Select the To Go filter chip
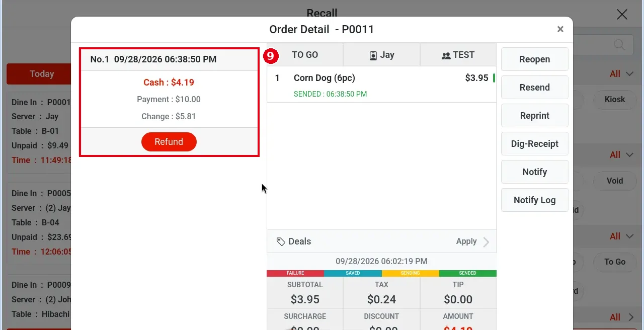 [615, 262]
